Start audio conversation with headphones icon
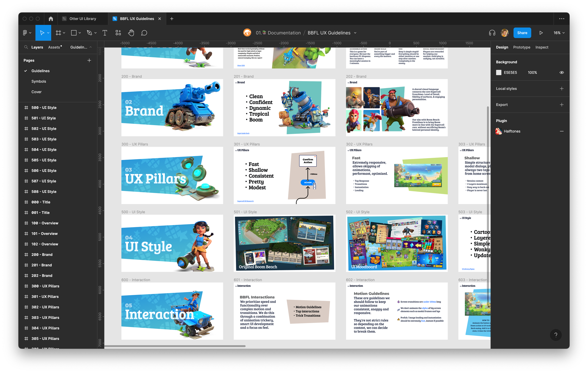Image resolution: width=588 pixels, height=373 pixels. (x=492, y=33)
